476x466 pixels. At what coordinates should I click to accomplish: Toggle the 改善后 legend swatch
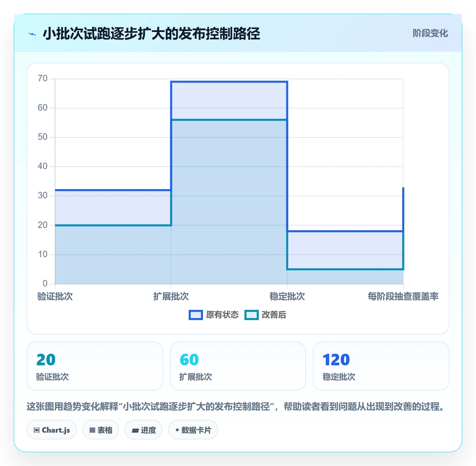coord(252,315)
